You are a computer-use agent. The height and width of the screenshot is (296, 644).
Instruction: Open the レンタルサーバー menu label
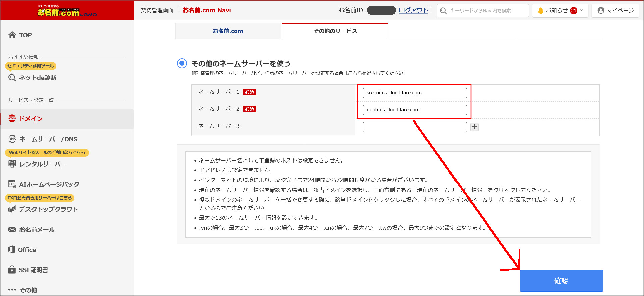tap(43, 164)
